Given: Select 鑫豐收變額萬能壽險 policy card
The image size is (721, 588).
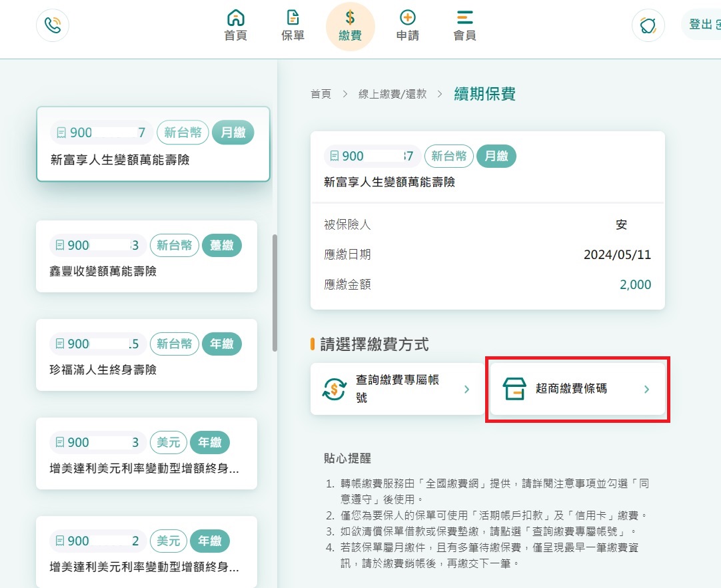Looking at the screenshot, I should click(x=147, y=256).
